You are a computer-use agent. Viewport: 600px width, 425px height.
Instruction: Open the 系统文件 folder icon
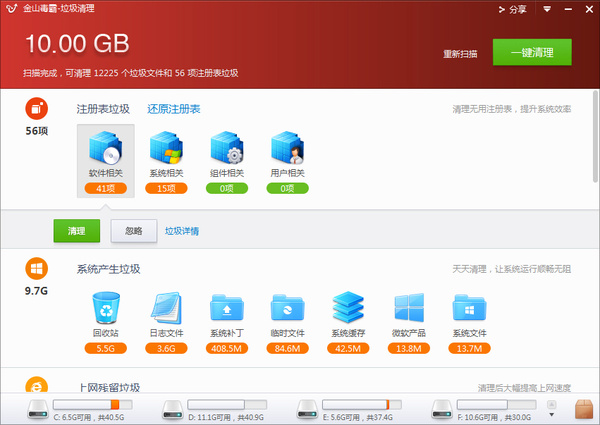click(470, 307)
